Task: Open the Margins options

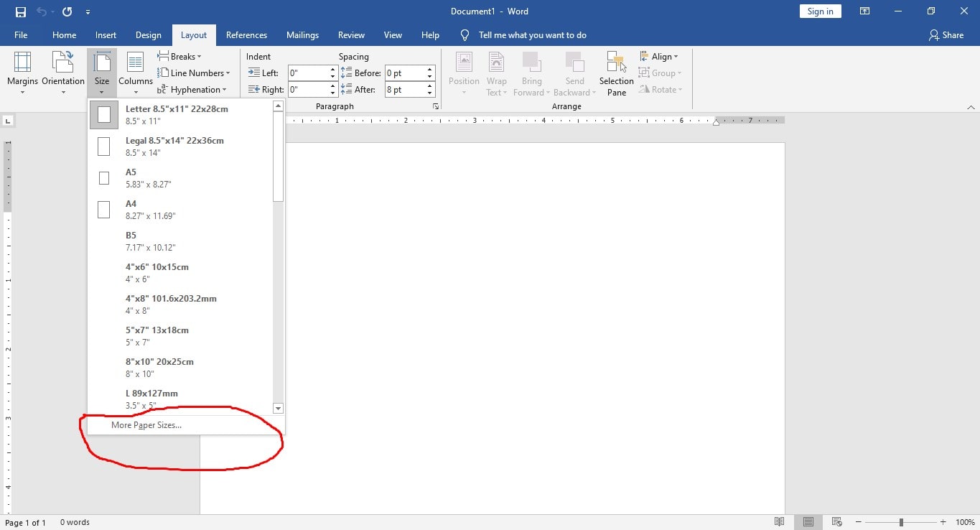Action: coord(22,72)
